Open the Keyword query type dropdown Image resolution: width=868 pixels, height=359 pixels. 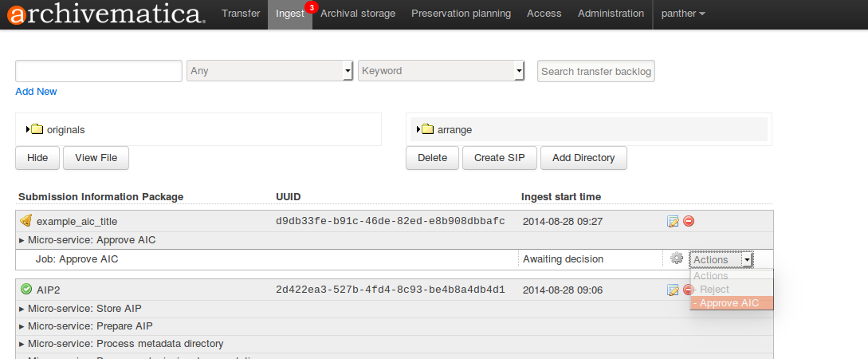click(x=441, y=71)
